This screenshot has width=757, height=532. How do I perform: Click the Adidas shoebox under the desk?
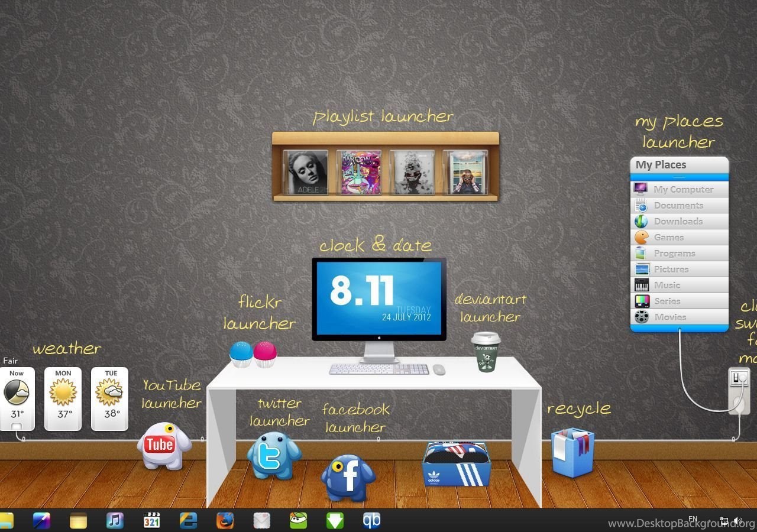(x=456, y=463)
